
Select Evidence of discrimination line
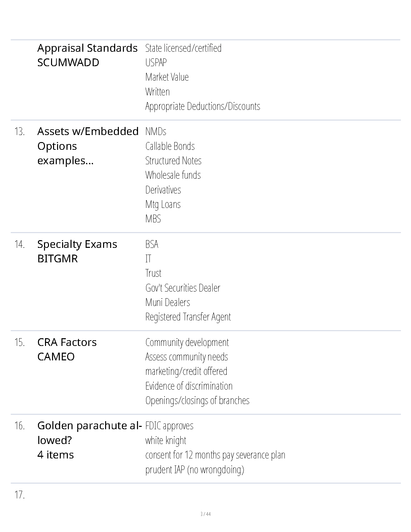tap(189, 386)
